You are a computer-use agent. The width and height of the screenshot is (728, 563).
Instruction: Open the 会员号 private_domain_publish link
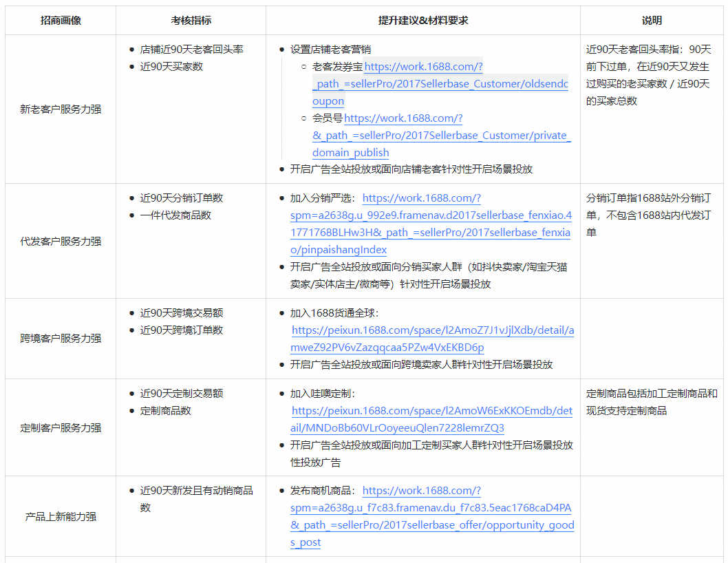click(x=441, y=136)
